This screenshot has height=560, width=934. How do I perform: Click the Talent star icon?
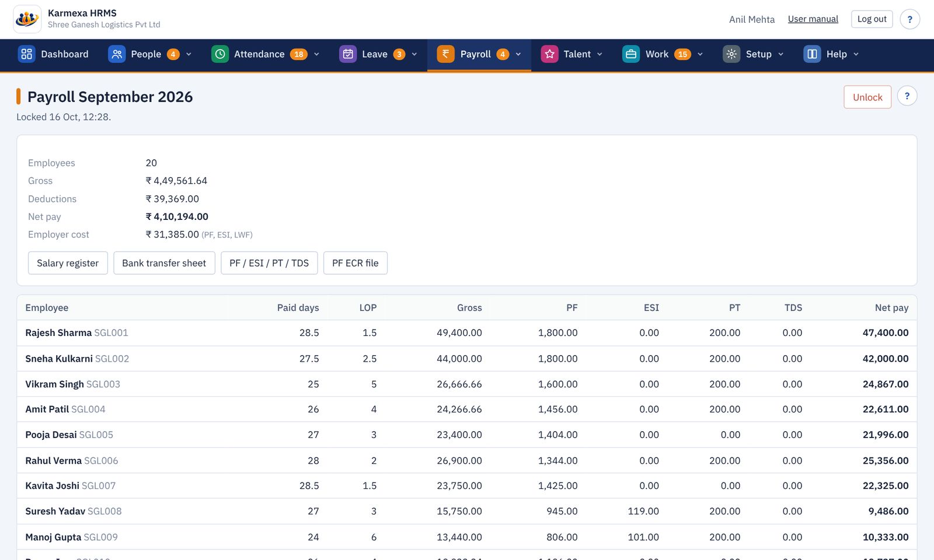point(549,54)
